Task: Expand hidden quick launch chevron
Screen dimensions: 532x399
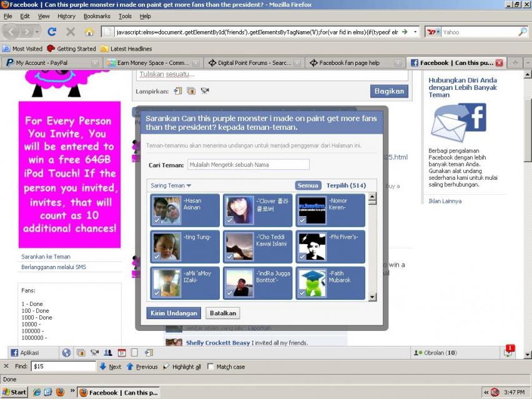Action: 72,390
